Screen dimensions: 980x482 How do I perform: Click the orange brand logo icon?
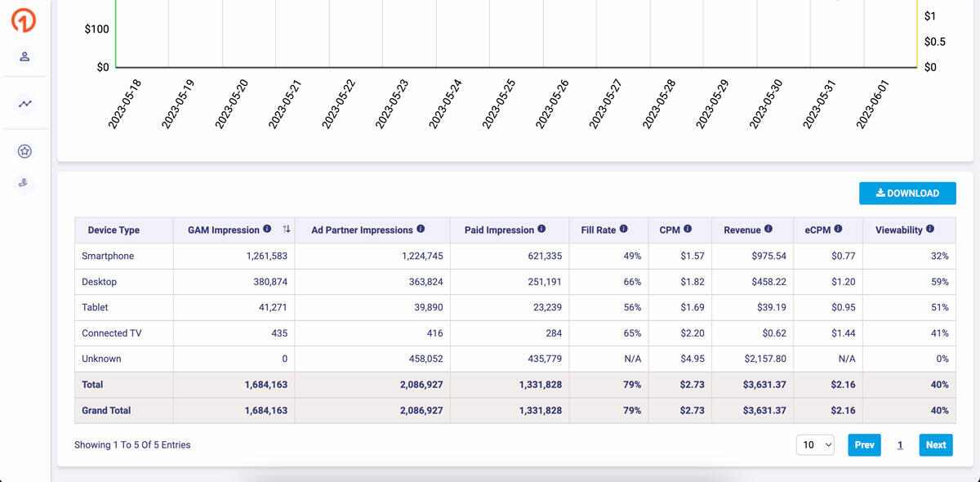point(24,20)
